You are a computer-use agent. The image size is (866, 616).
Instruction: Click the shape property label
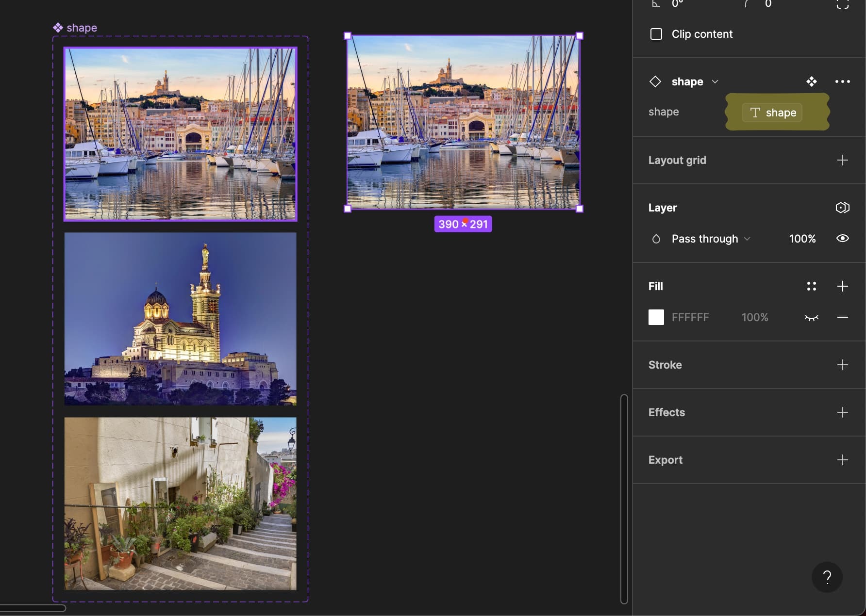click(x=664, y=112)
